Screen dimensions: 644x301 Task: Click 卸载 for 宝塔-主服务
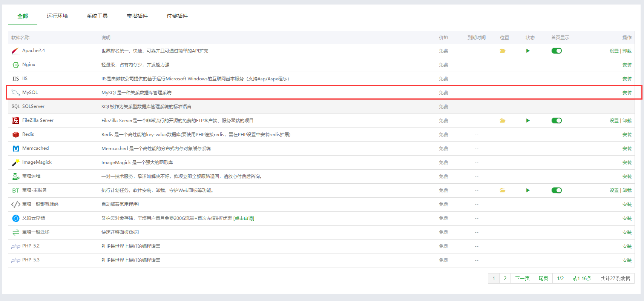pos(627,190)
